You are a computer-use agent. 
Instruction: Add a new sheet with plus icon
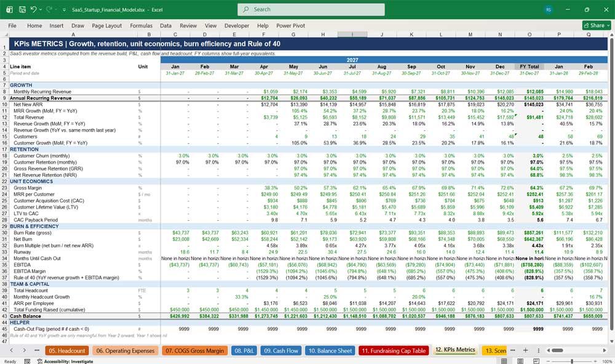tap(525, 350)
